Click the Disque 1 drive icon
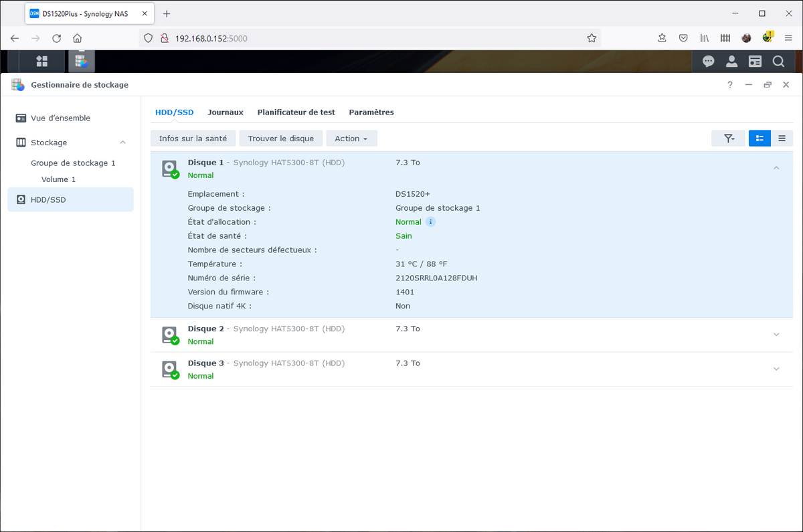Viewport: 803px width, 532px height. (170, 169)
